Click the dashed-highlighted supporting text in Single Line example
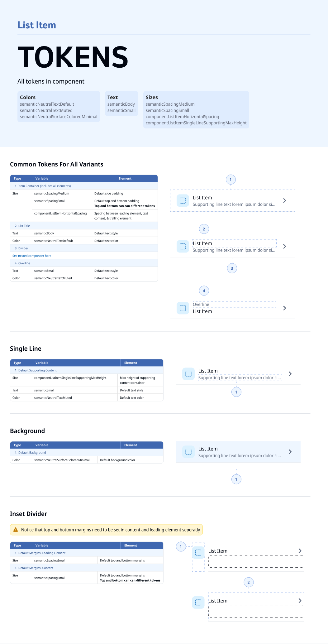 (x=240, y=377)
